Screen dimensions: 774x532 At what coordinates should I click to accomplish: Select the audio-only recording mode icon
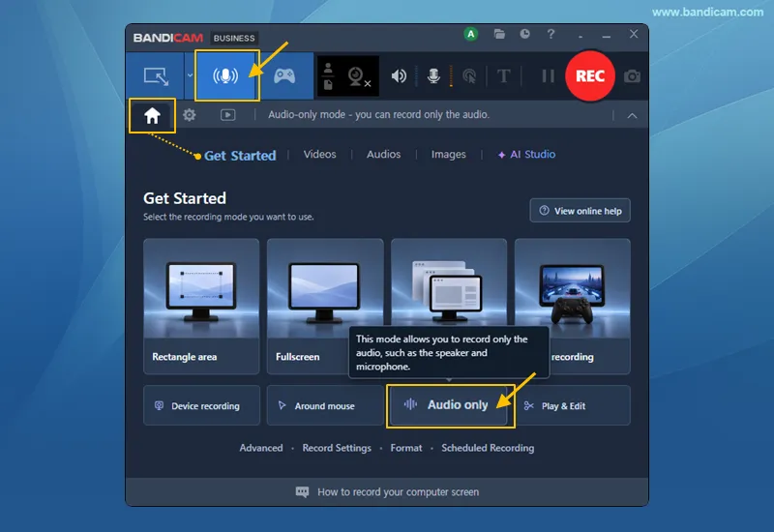225,76
